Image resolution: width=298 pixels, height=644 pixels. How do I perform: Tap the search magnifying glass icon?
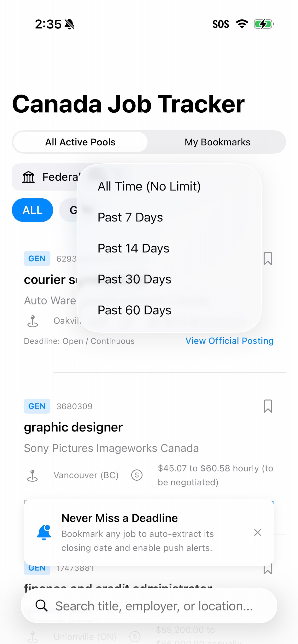pyautogui.click(x=41, y=605)
